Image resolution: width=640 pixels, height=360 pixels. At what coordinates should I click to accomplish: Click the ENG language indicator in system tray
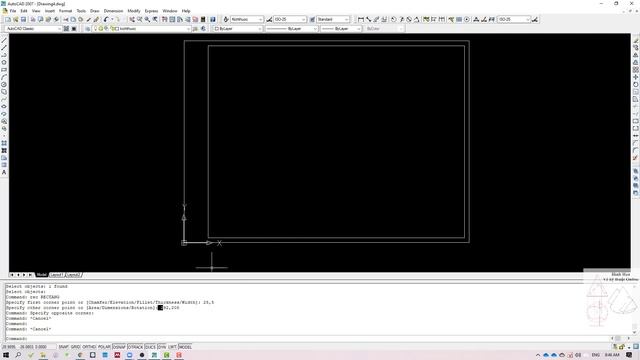pos(596,355)
